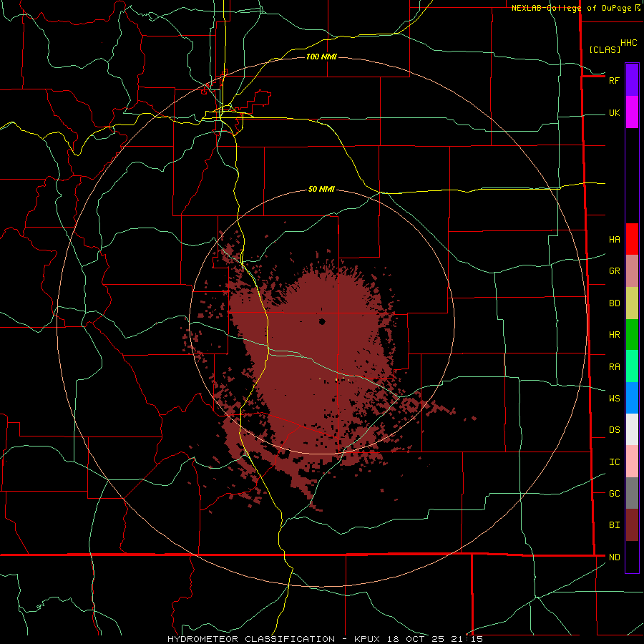Click the Hydrometeor Classification KPUX timestamp caption
The width and height of the screenshot is (644, 644).
point(325,639)
